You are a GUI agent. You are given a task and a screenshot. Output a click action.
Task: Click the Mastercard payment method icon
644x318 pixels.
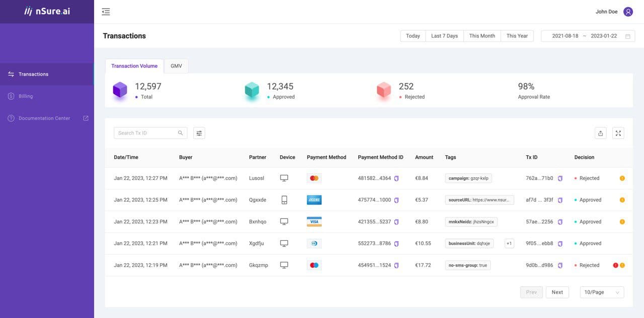[x=314, y=178]
